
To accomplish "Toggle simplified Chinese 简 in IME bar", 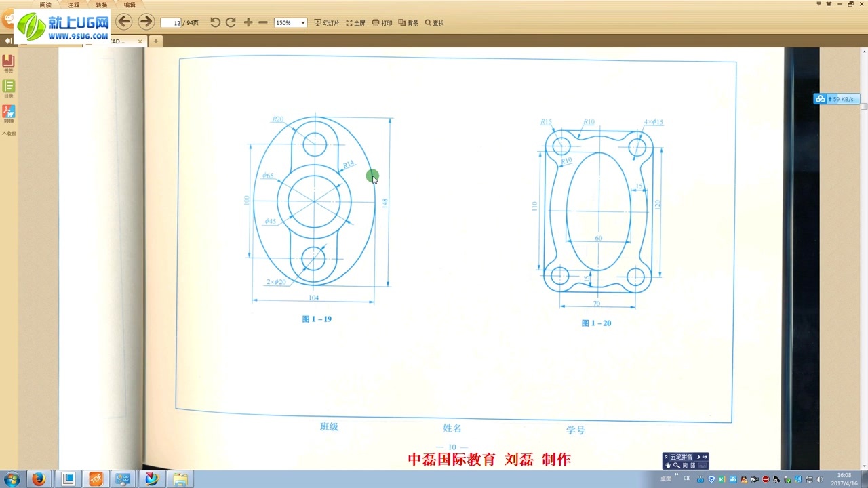I will pos(685,466).
